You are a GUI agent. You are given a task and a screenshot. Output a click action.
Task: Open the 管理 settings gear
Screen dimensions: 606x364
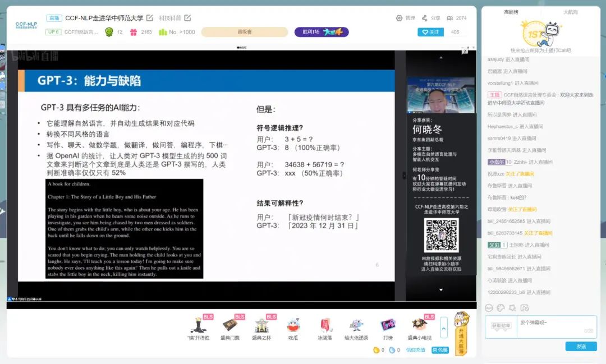(400, 18)
